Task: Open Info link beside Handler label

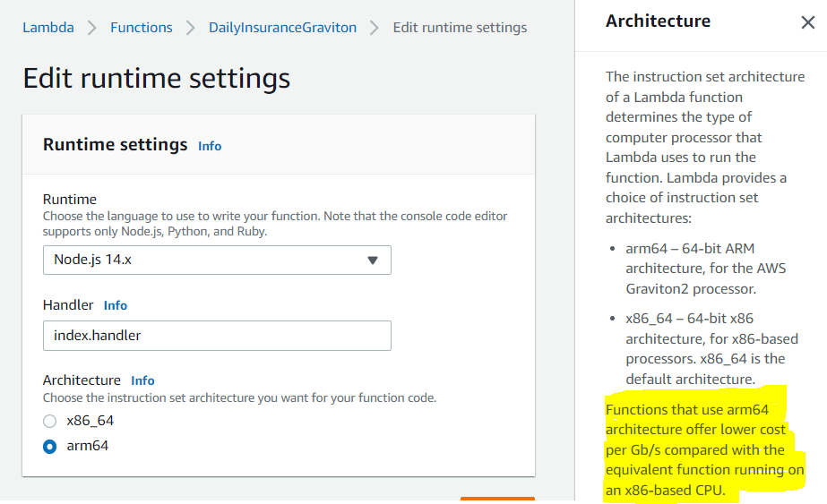Action: tap(116, 305)
